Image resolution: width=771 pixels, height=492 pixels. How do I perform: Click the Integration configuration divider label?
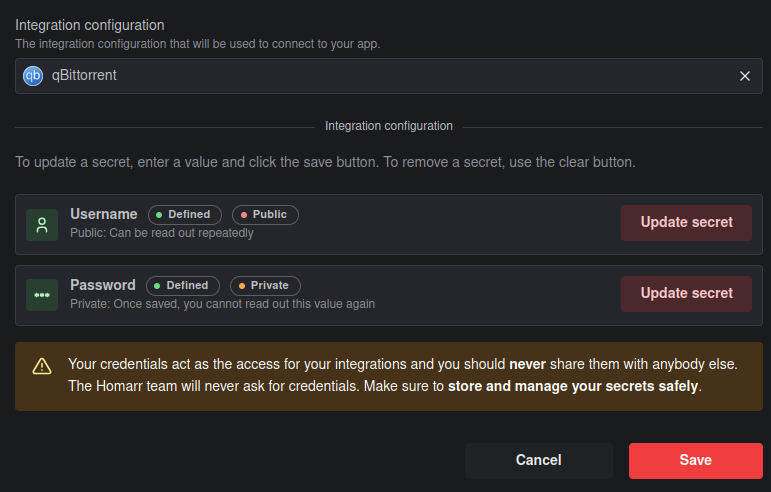point(389,127)
